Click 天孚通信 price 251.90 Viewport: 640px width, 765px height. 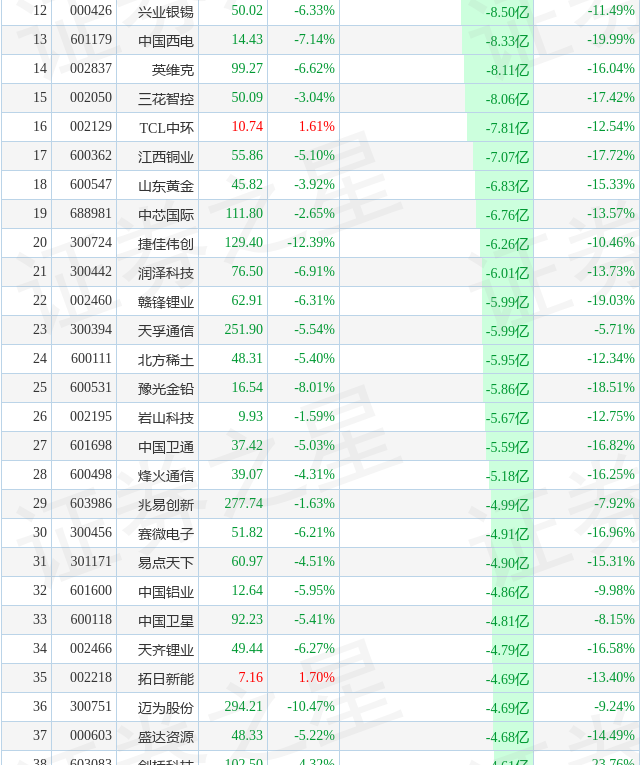coord(244,330)
